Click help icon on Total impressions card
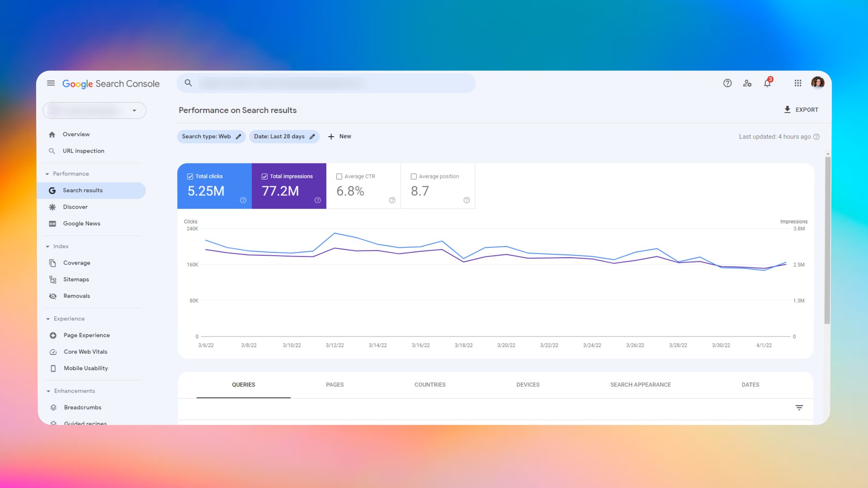Viewport: 868px width, 488px height. pyautogui.click(x=317, y=200)
